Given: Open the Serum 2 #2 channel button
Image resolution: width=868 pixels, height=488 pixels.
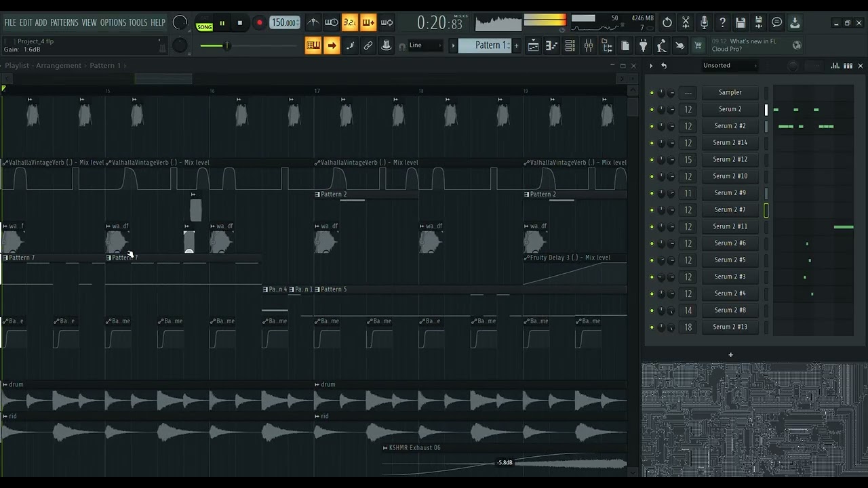Looking at the screenshot, I should (730, 126).
